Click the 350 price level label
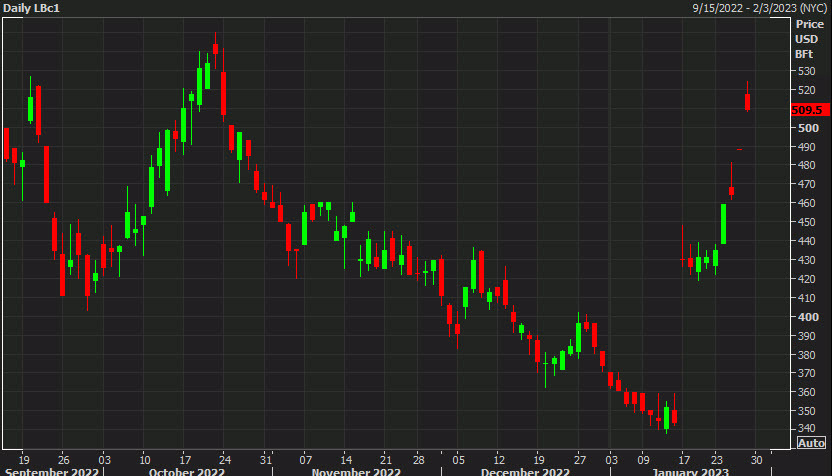 806,411
